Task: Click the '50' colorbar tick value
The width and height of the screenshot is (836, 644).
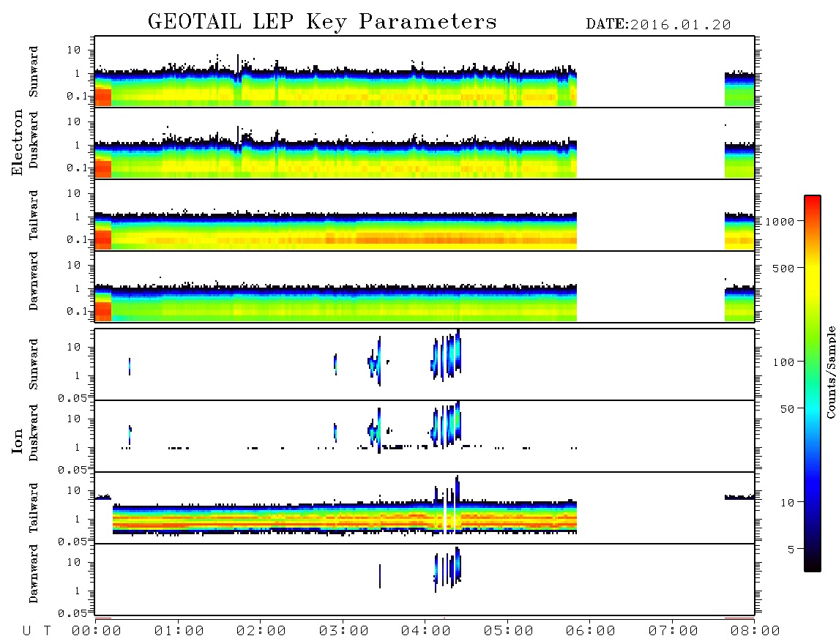Action: 787,409
